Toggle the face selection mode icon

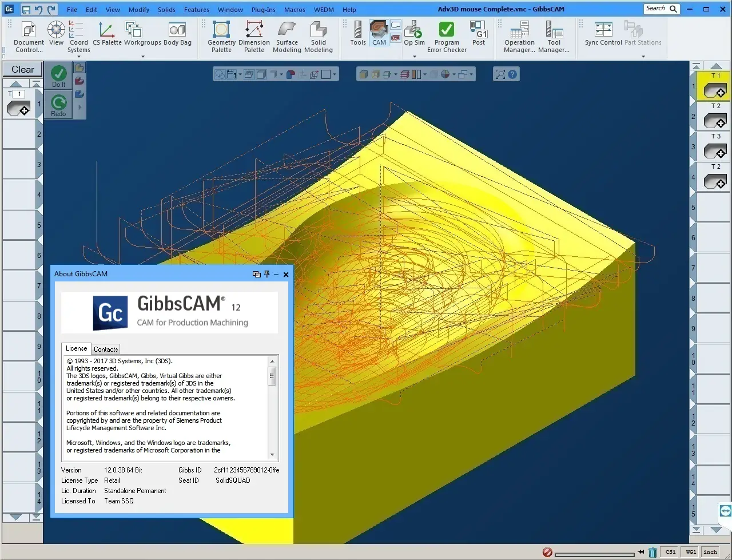tap(249, 74)
